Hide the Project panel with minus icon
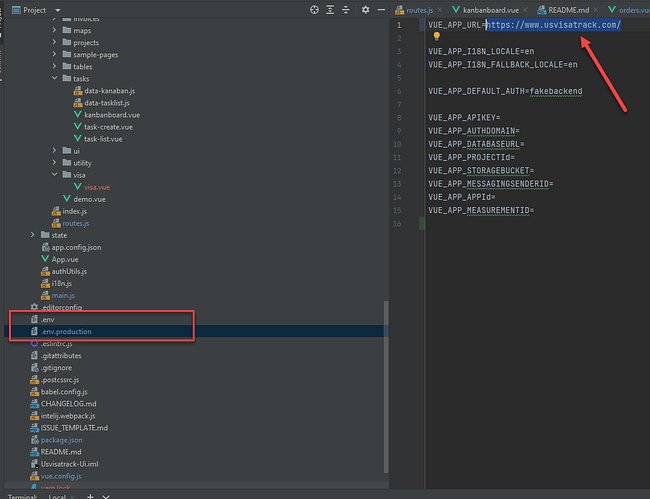The height and width of the screenshot is (499, 650). (381, 10)
